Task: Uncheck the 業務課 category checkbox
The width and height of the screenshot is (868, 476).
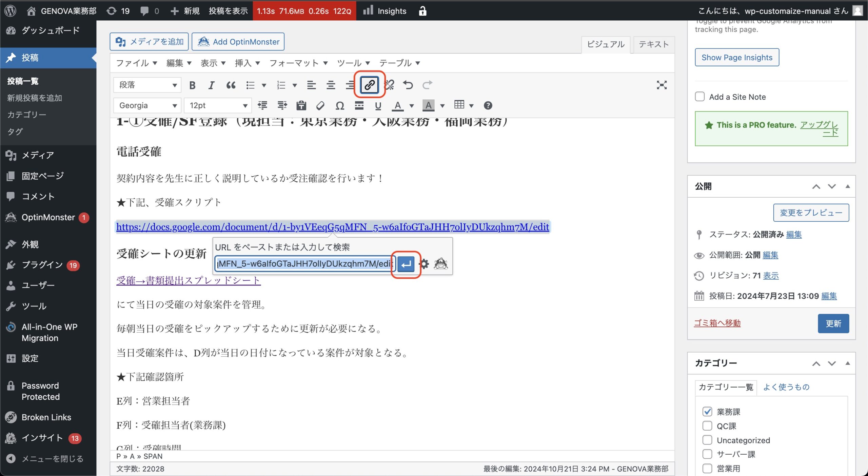Action: (x=707, y=412)
